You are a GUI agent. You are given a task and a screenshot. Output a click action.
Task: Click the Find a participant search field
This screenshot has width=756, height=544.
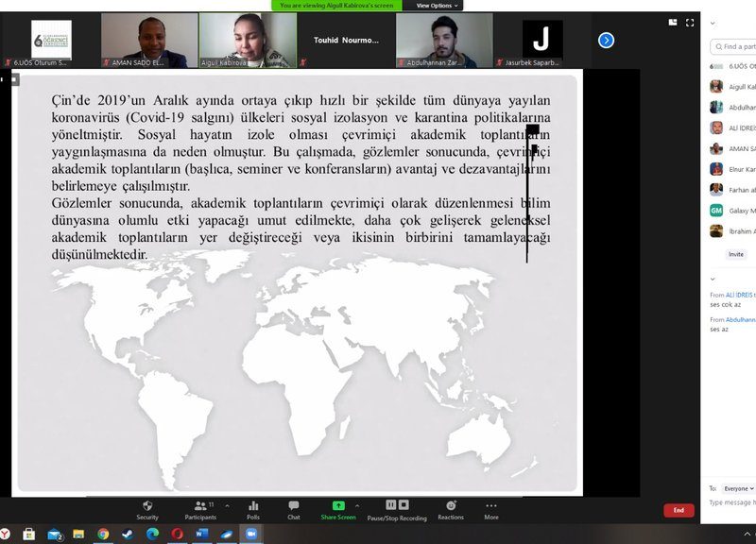click(737, 46)
